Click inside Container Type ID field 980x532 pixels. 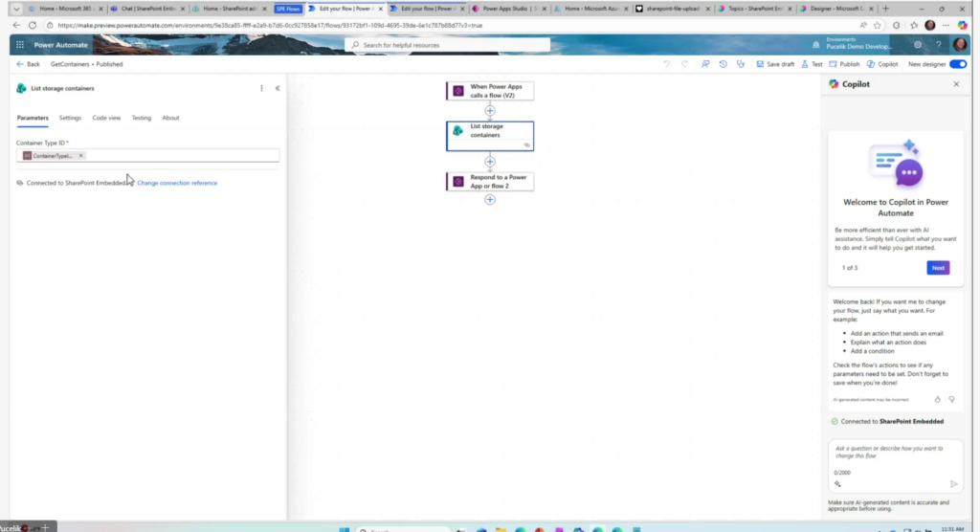[x=147, y=156]
